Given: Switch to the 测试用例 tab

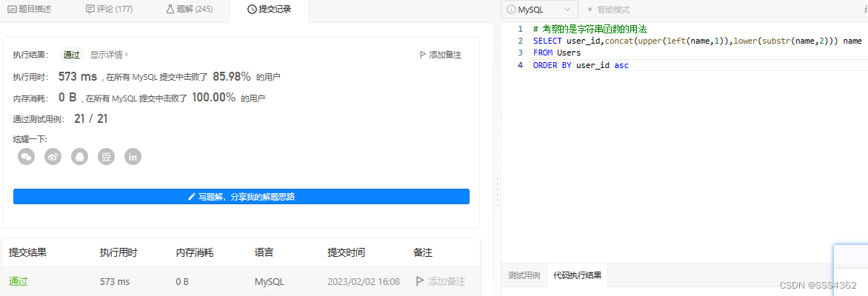Looking at the screenshot, I should (524, 275).
